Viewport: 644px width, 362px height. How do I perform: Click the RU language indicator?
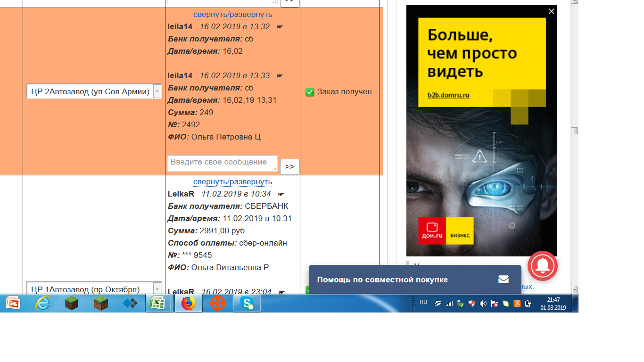click(x=423, y=302)
